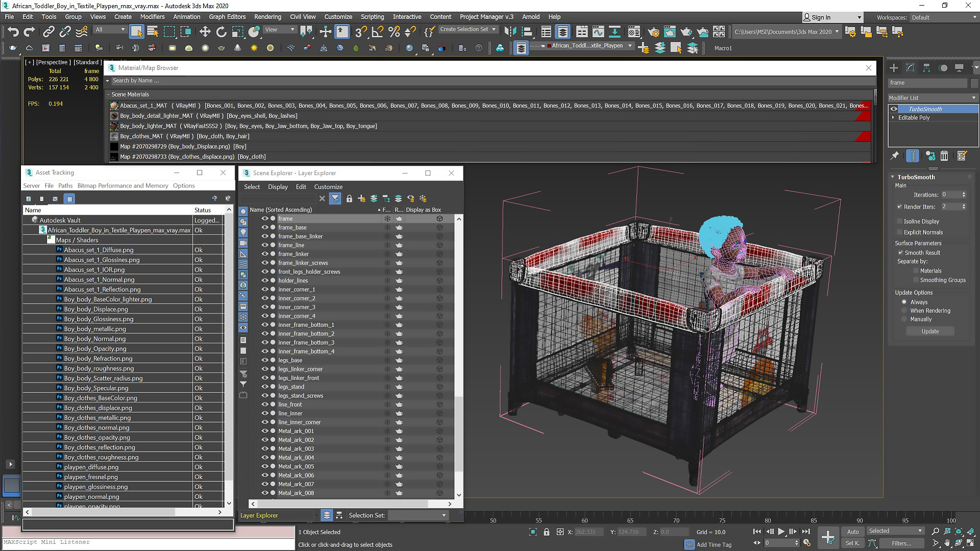980x551 pixels.
Task: Open the Rendering menu
Action: pyautogui.click(x=267, y=17)
